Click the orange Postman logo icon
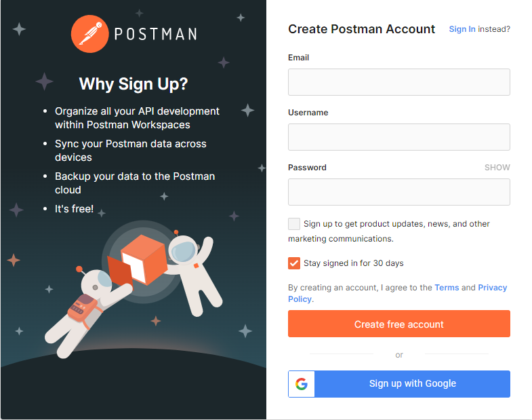 click(90, 34)
